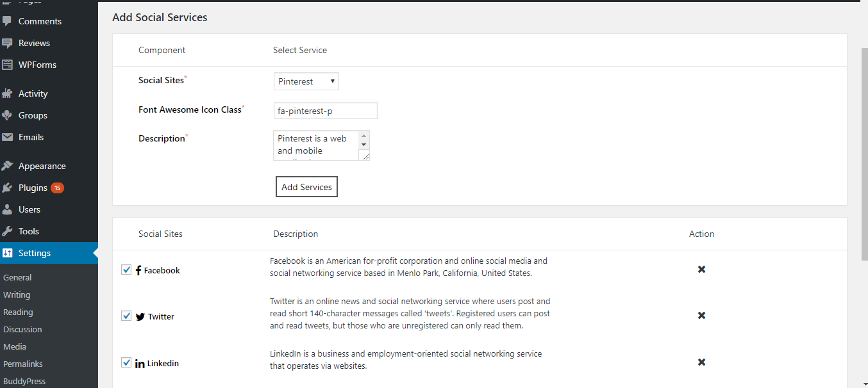Open the Permalinks settings submenu item
868x388 pixels.
tap(23, 364)
